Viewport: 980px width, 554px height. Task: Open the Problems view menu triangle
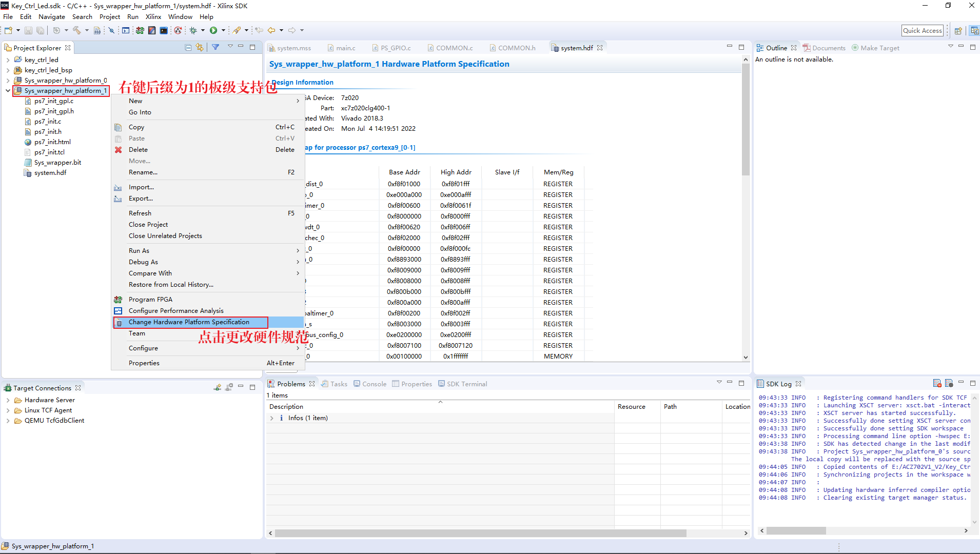tap(719, 383)
